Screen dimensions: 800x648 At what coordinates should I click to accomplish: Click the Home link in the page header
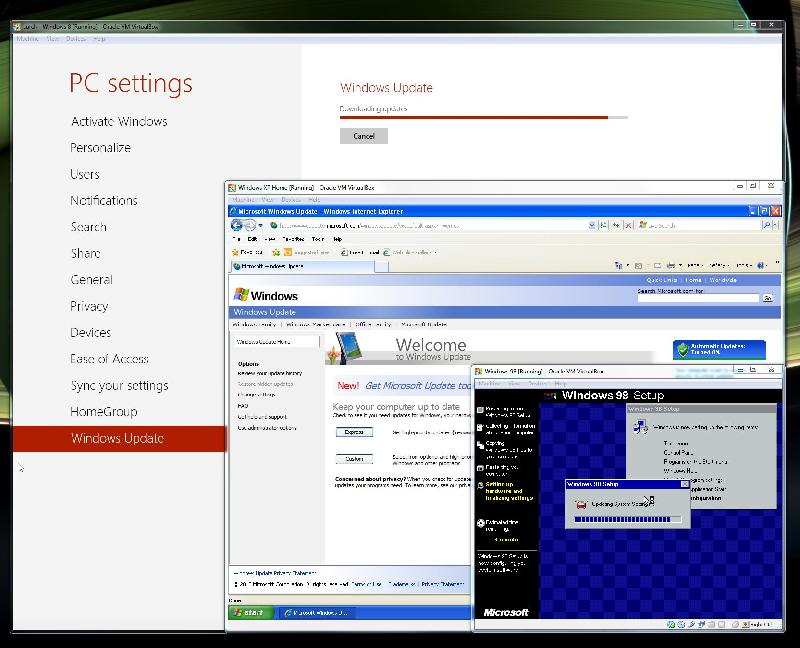coord(693,280)
